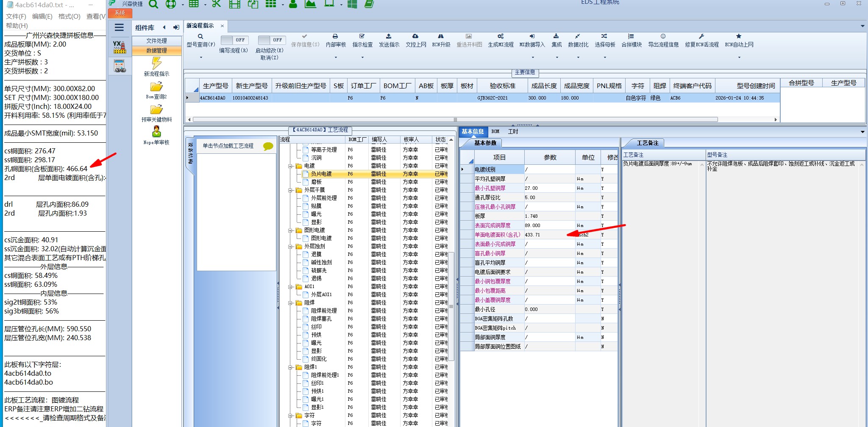Open 编辑(E) menu in Notepad
The image size is (868, 427).
coord(42,17)
